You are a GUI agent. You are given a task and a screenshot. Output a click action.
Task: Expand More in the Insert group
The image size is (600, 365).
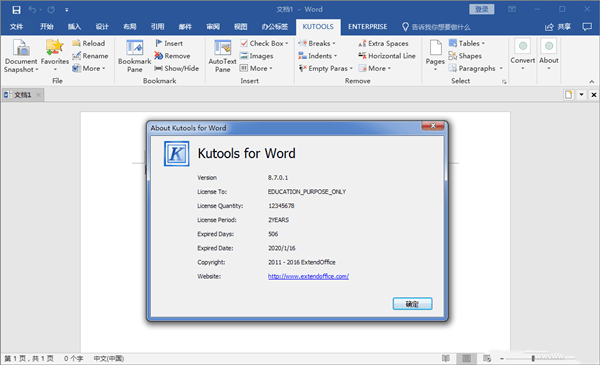tap(256, 68)
